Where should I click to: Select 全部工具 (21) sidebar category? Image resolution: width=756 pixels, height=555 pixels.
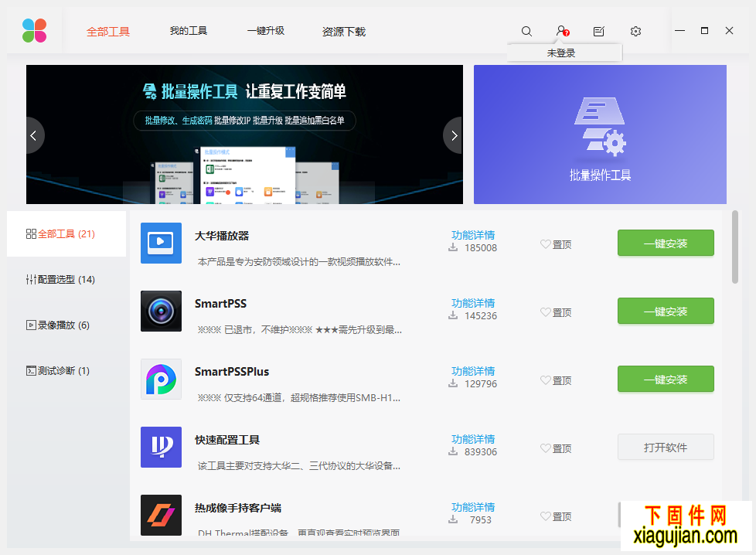click(x=66, y=234)
